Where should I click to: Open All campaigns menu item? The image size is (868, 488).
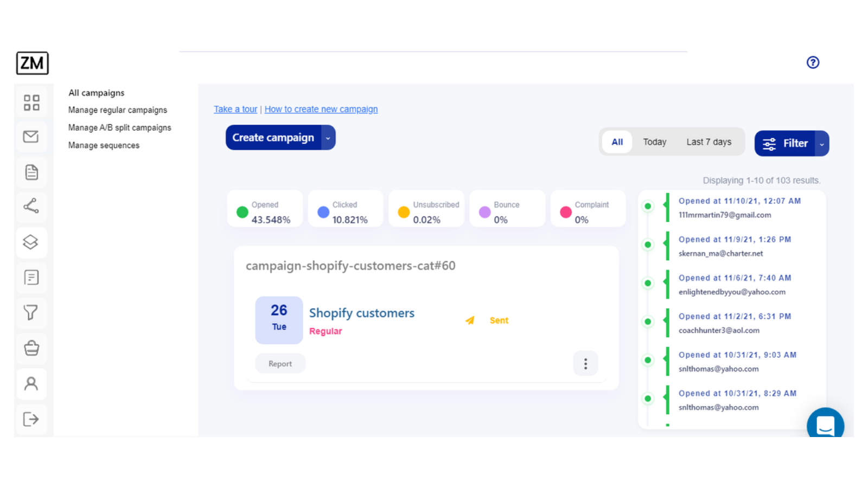[x=97, y=93]
